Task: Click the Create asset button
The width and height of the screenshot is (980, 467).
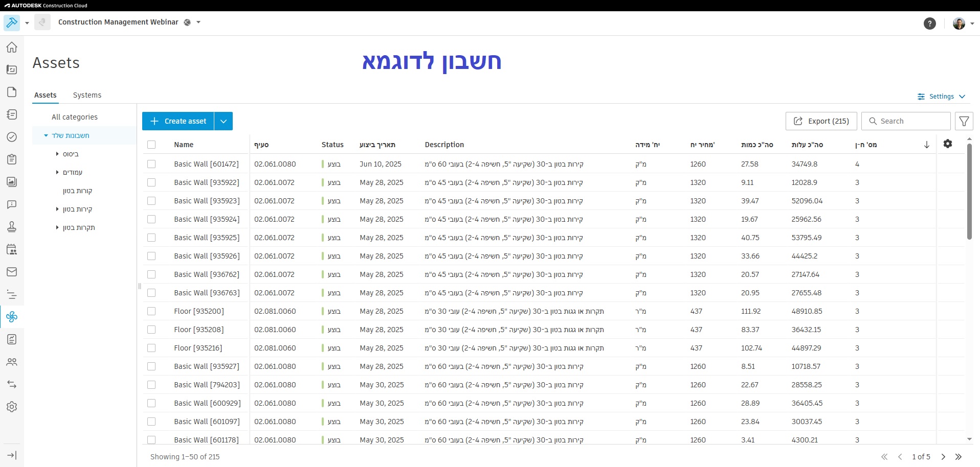Action: coord(178,121)
